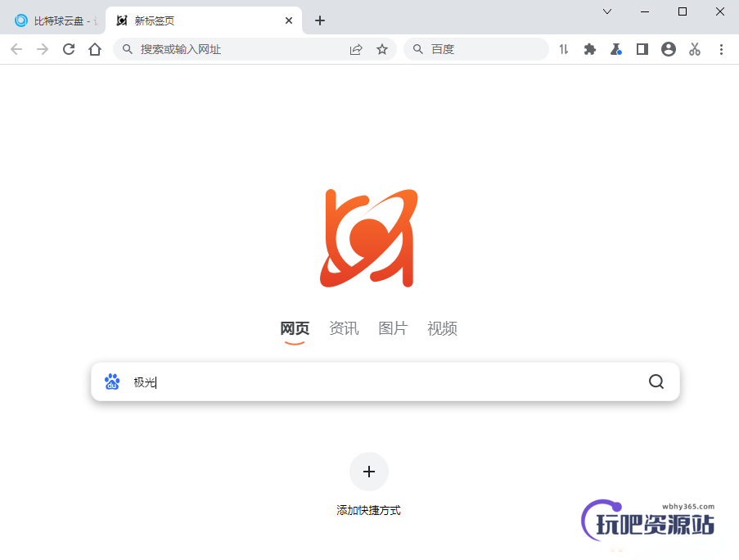Select the scissors screenshot tool
Image resolution: width=739 pixels, height=560 pixels.
click(695, 49)
